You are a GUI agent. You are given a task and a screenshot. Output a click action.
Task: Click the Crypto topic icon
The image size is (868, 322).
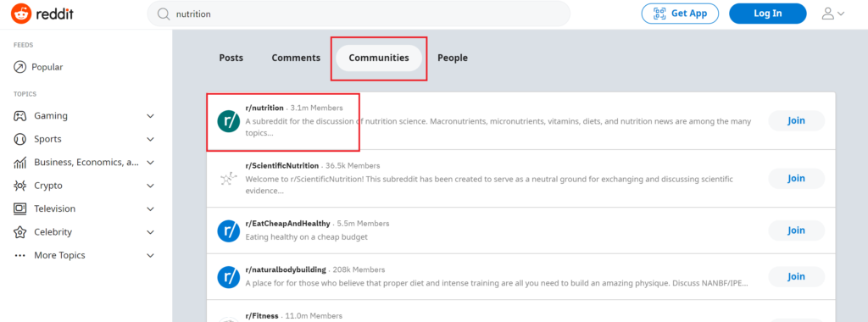[x=20, y=186]
